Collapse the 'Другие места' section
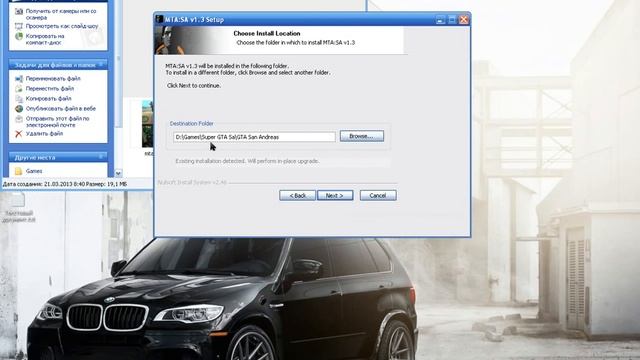This screenshot has width=640, height=360. click(101, 157)
